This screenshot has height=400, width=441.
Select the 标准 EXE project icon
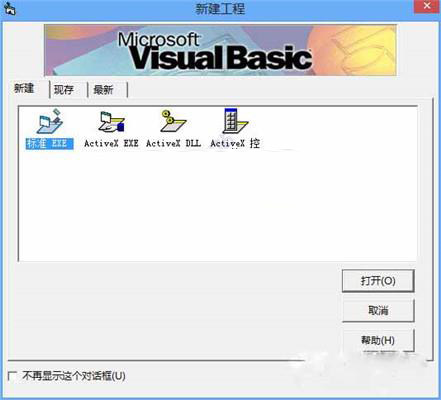(50, 121)
